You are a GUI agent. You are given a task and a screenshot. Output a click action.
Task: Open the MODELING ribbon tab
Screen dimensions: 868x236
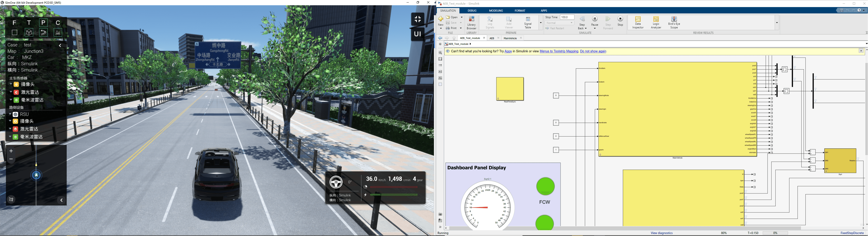496,11
